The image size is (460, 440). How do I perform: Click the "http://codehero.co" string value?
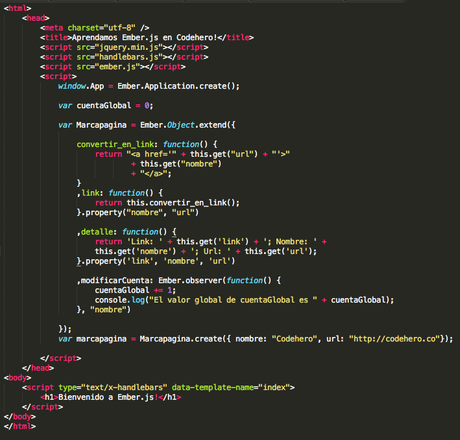click(395, 339)
